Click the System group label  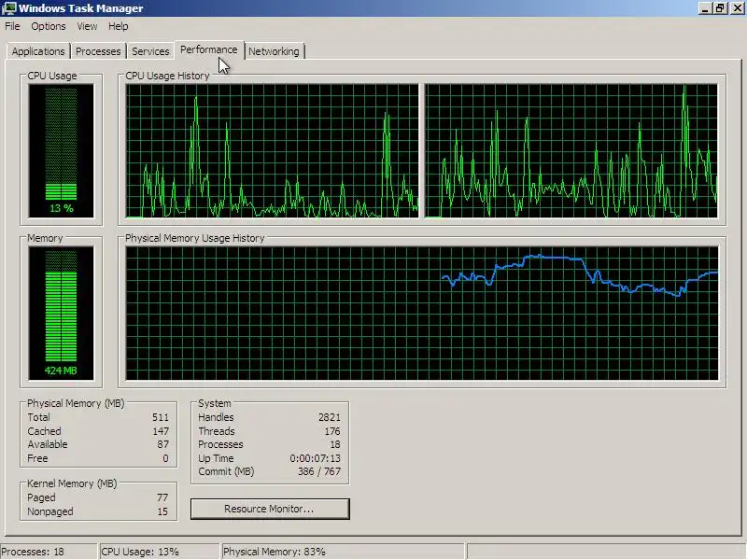215,403
